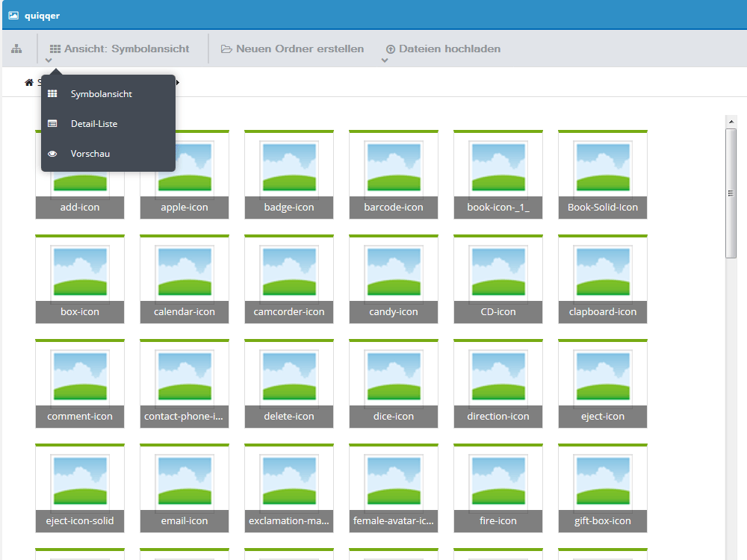Expand the chevron under the Ansicht grid icon
The height and width of the screenshot is (560, 747).
pyautogui.click(x=49, y=60)
